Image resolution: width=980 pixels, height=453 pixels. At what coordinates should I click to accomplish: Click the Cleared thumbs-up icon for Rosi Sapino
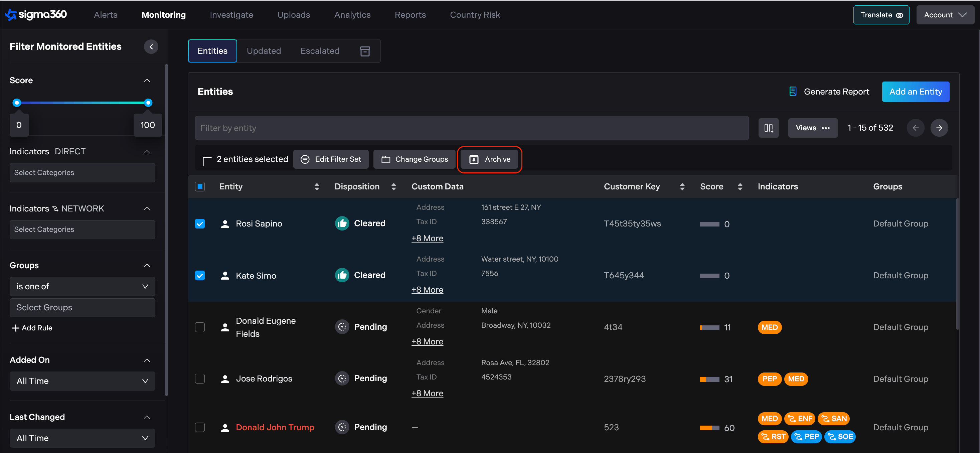(x=342, y=223)
